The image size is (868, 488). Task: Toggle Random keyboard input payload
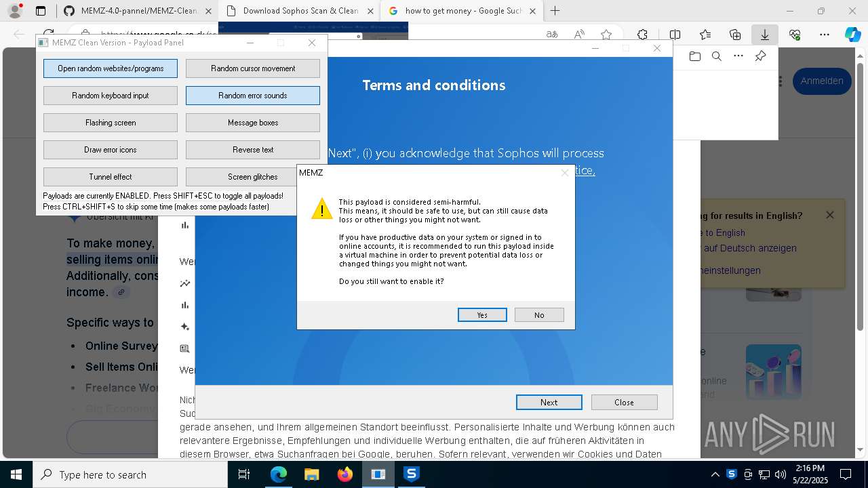111,96
